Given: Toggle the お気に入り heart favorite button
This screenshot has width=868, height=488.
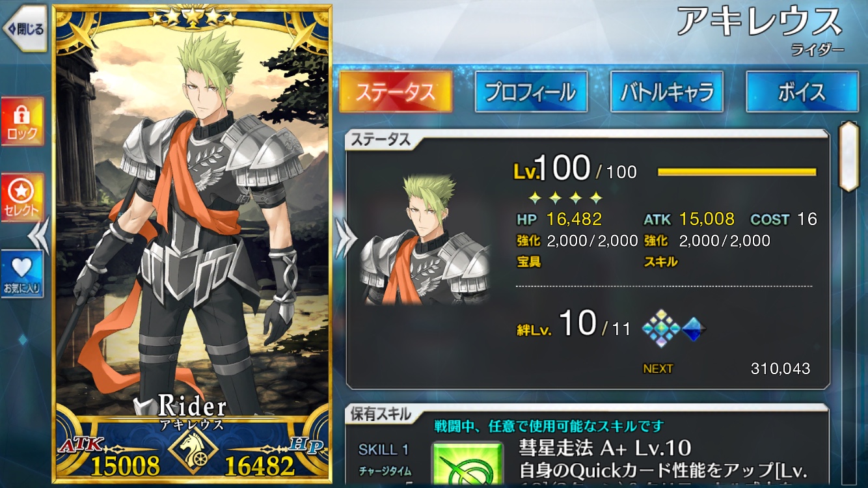Looking at the screenshot, I should point(22,274).
